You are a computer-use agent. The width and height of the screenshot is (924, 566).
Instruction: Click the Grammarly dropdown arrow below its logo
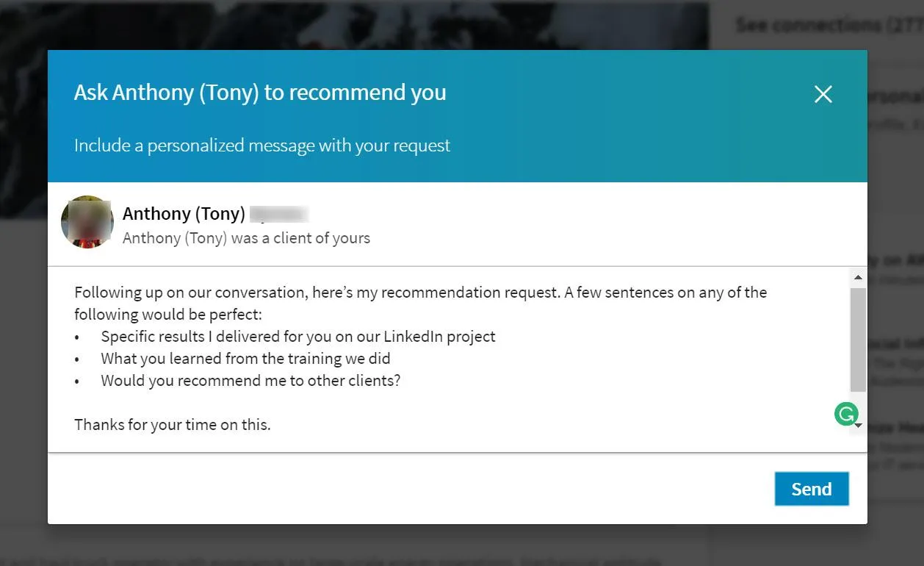tap(856, 426)
